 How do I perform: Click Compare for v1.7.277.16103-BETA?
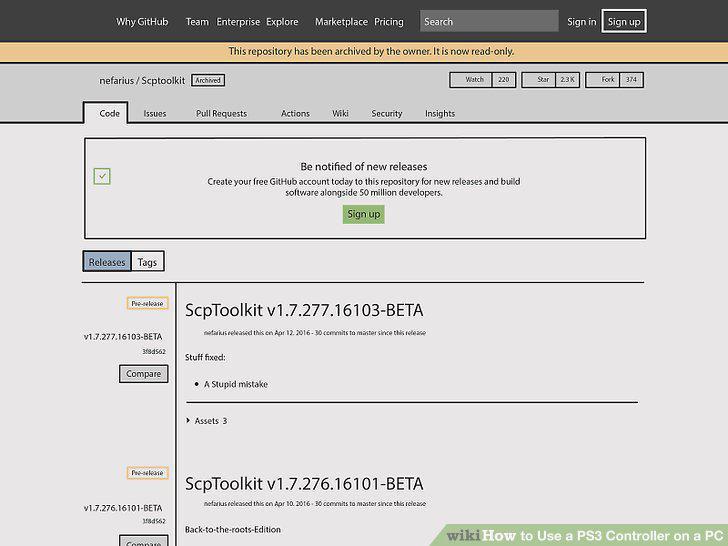pos(143,374)
